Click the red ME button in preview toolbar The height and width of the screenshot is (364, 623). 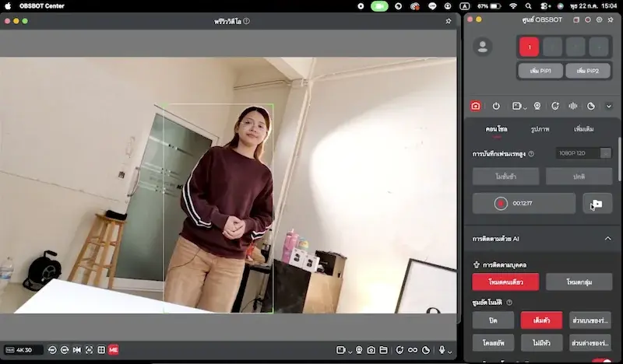[113, 350]
